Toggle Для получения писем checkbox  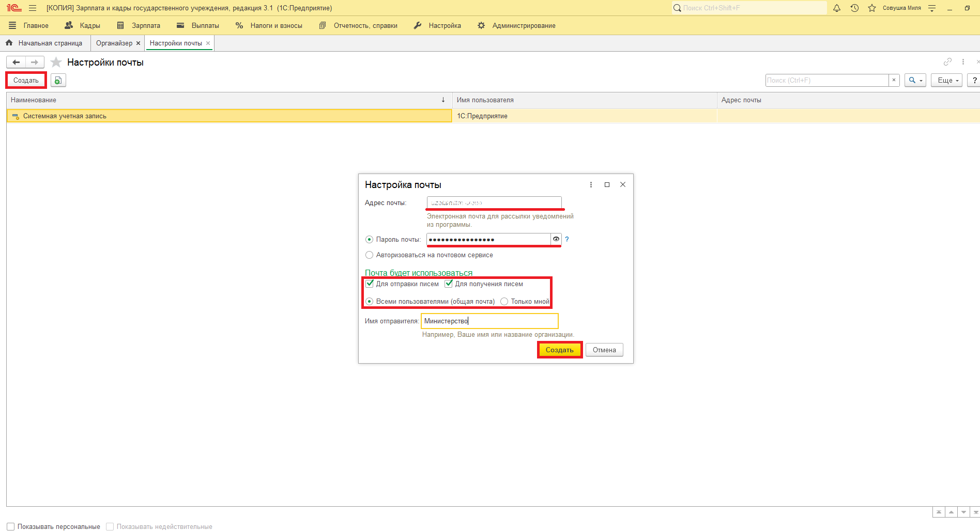(x=449, y=284)
